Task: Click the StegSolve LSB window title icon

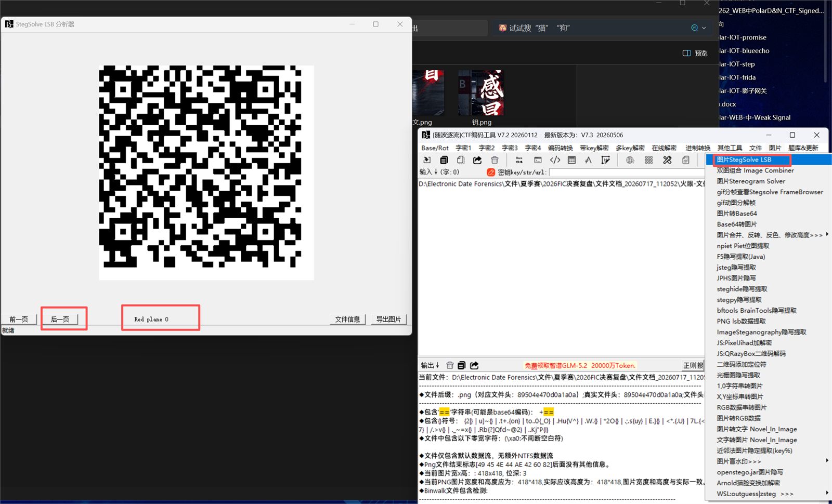Action: [9, 24]
